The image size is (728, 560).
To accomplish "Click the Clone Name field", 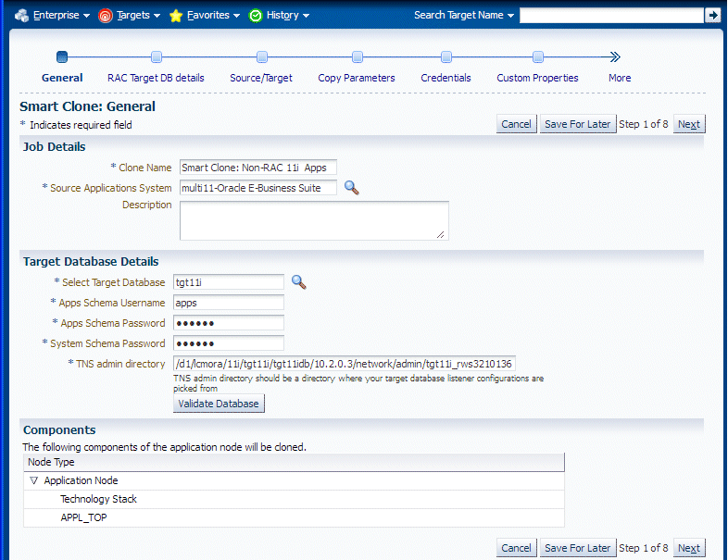I will [x=258, y=168].
